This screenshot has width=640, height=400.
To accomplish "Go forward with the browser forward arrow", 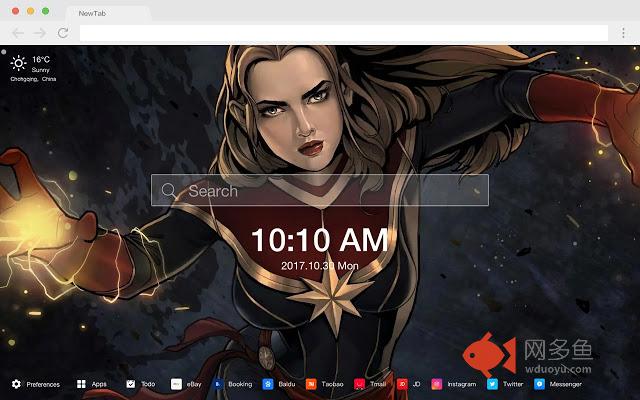I will point(40,33).
